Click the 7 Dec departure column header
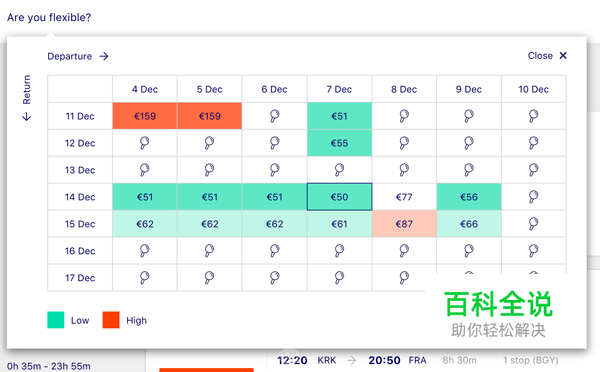This screenshot has width=600, height=372. click(339, 89)
